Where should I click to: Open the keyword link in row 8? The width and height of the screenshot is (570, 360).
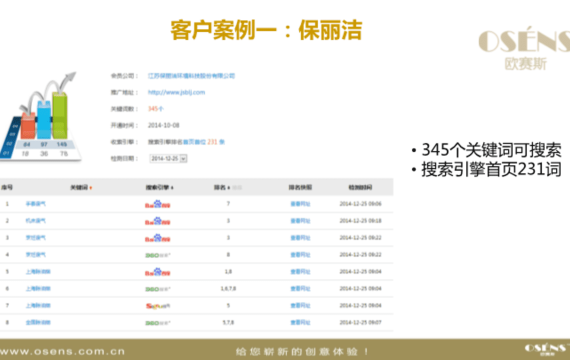point(38,323)
